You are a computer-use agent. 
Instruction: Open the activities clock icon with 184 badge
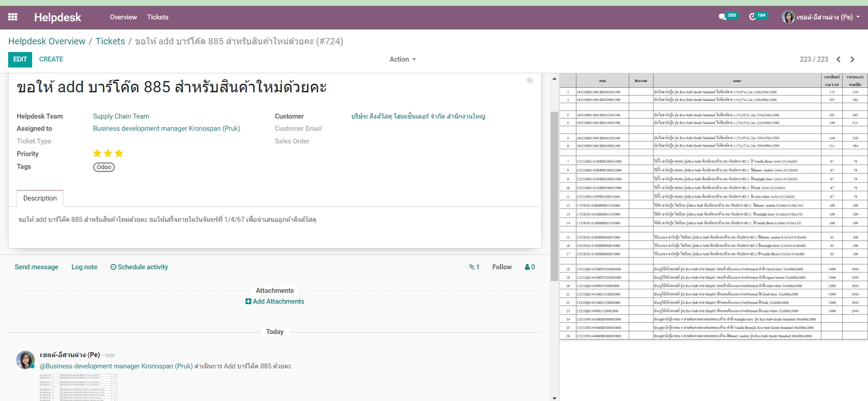pyautogui.click(x=752, y=17)
